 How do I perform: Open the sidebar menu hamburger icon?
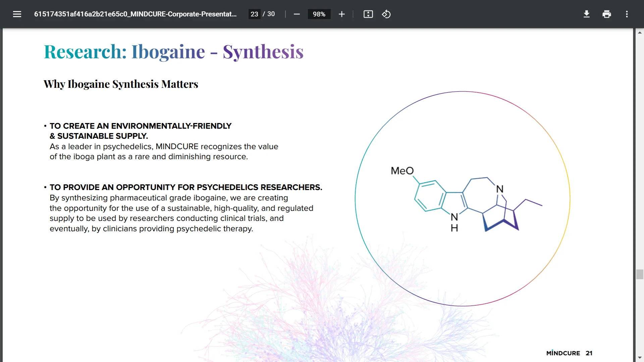[x=17, y=14]
